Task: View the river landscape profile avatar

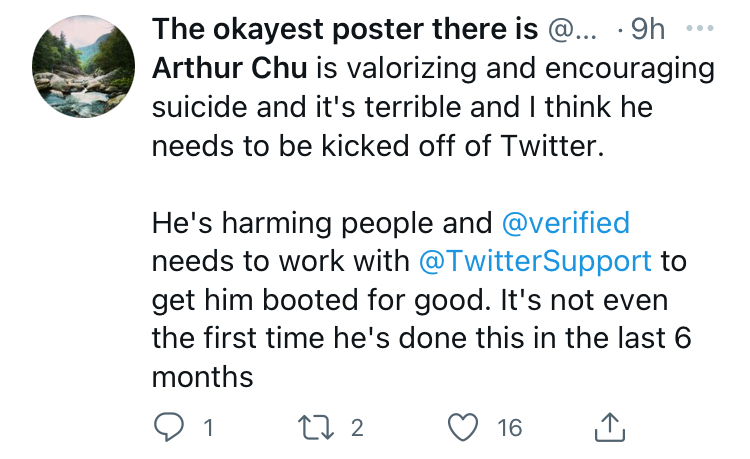Action: coord(83,66)
